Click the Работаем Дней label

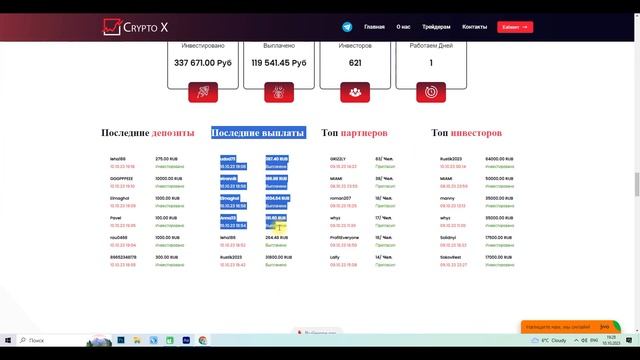431,46
